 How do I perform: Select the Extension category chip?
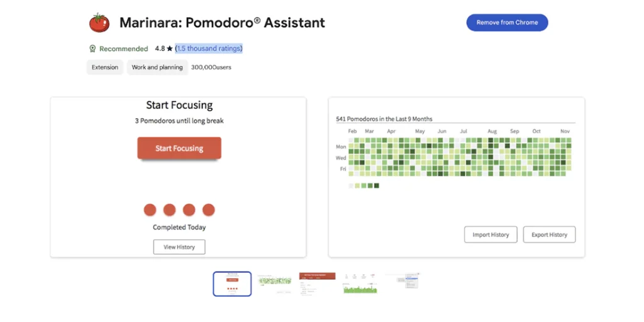tap(105, 67)
